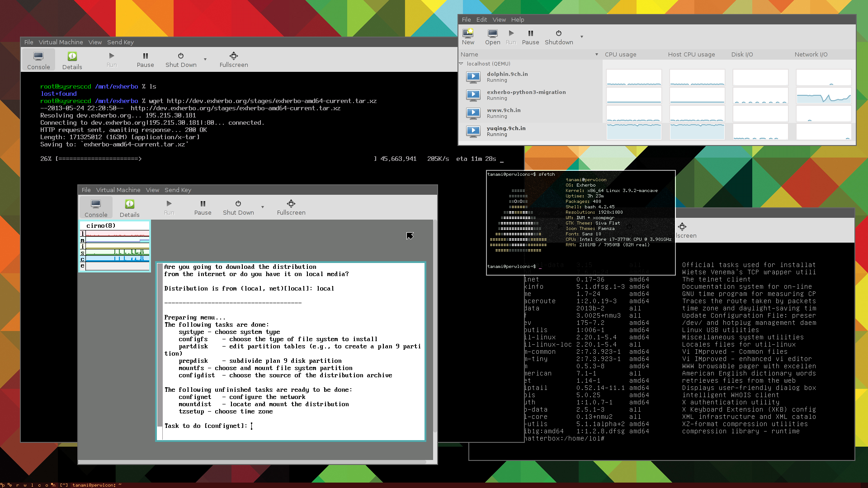Click yuqing.9ch.in CPU usage graph
This screenshot has width=868, height=488.
click(x=633, y=131)
